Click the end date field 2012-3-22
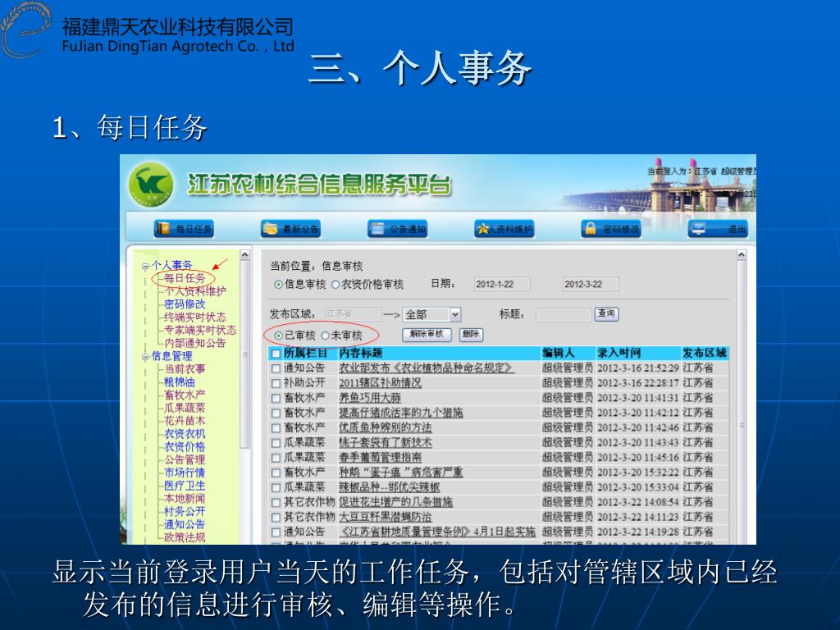Screen dimensions: 840x630 click(590, 284)
